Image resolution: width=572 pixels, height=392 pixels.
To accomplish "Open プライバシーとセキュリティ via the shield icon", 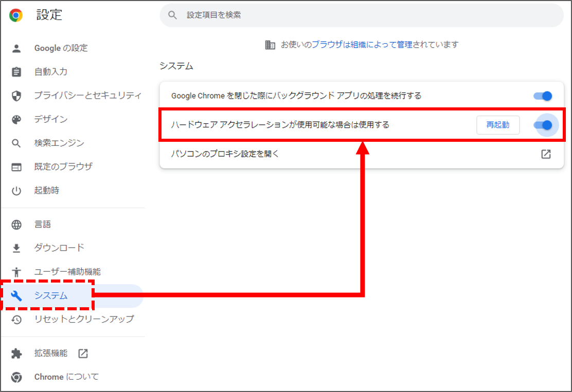I will coord(17,95).
